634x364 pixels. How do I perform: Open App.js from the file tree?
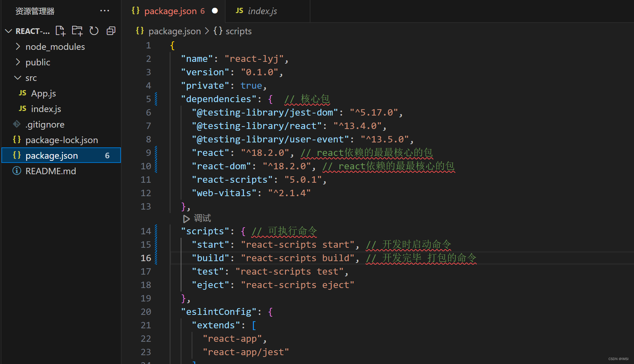[43, 93]
